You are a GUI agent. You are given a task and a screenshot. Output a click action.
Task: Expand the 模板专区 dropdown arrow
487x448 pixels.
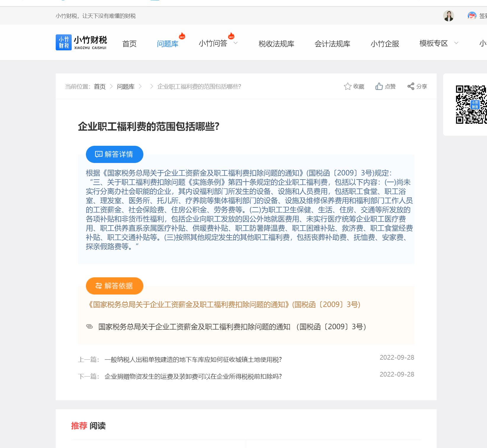[456, 43]
